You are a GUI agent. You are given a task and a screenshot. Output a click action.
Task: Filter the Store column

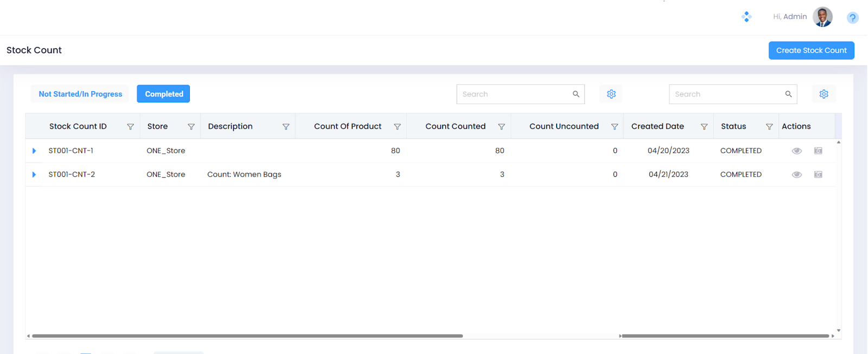[191, 127]
